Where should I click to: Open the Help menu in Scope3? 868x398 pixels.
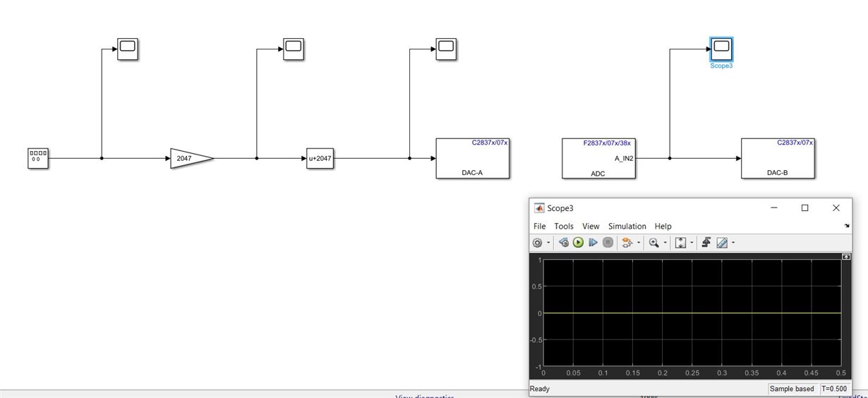tap(663, 226)
